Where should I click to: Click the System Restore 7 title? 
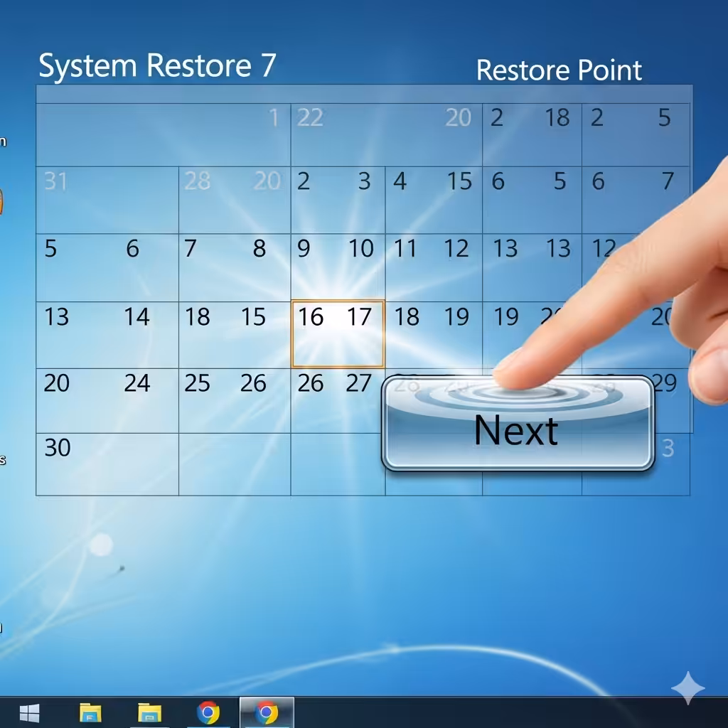coord(157,65)
